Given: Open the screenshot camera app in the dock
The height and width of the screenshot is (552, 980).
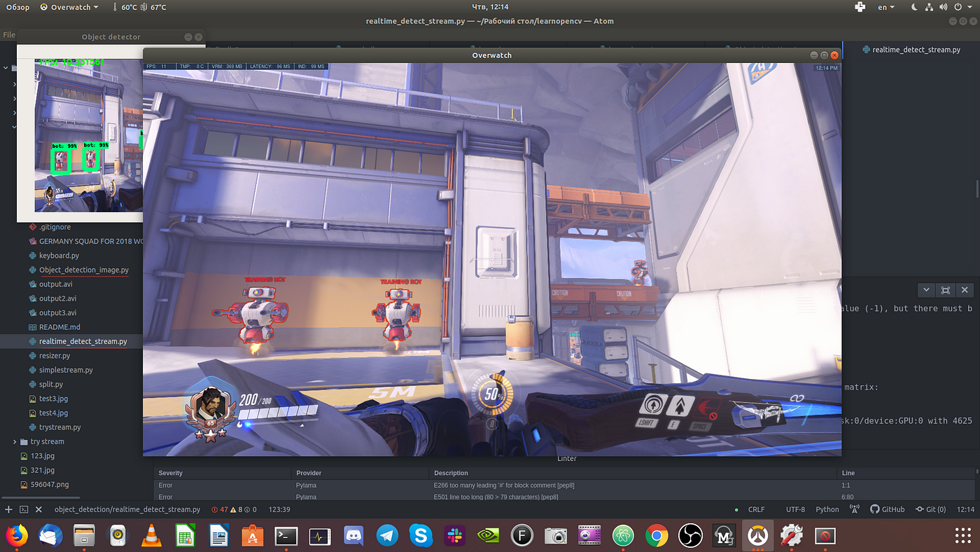Looking at the screenshot, I should 556,536.
